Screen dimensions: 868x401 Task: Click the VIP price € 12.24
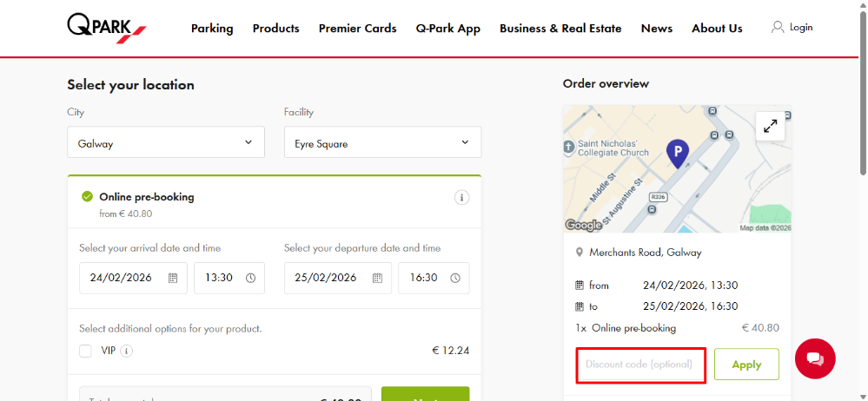451,351
